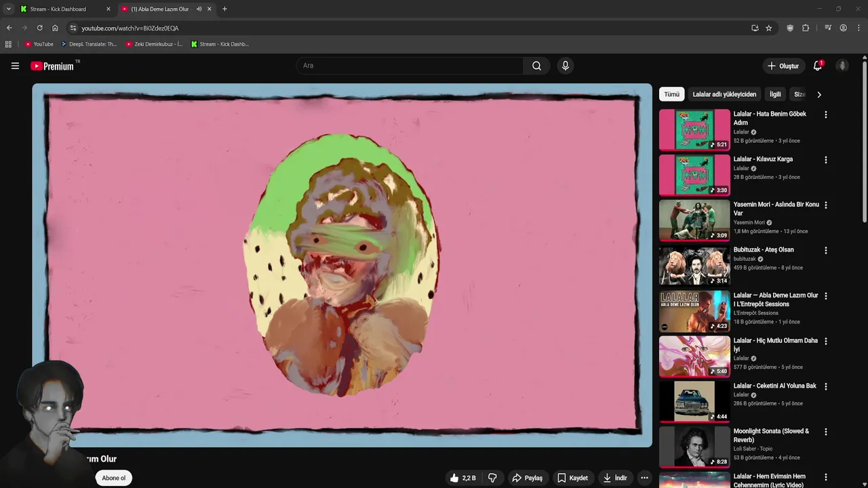Open options for Kılavuz Karga video

point(825,160)
